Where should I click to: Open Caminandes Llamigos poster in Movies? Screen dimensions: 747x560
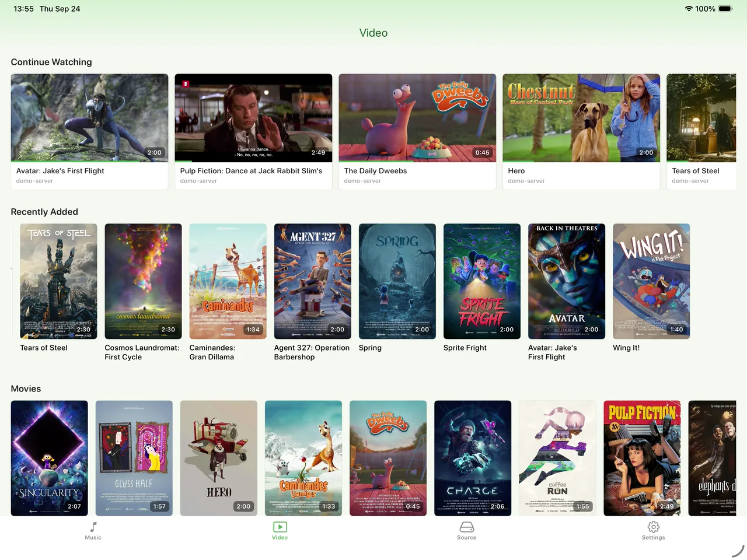point(303,458)
